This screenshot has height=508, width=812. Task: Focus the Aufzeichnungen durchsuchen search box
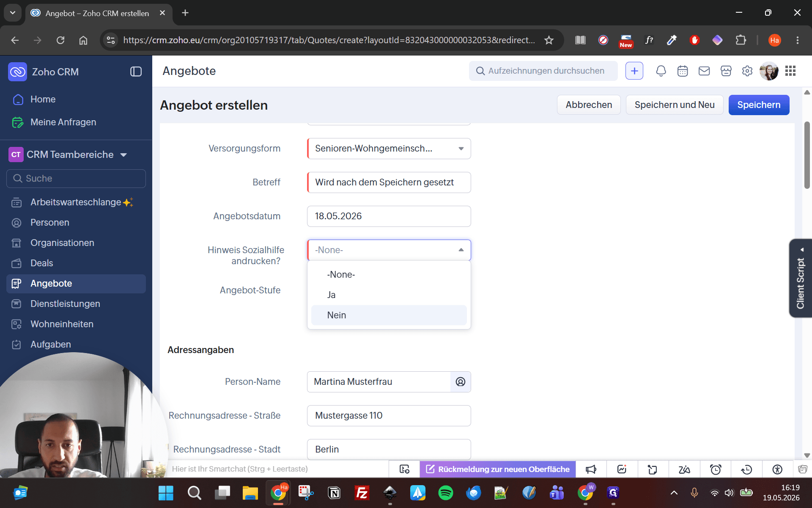point(543,71)
